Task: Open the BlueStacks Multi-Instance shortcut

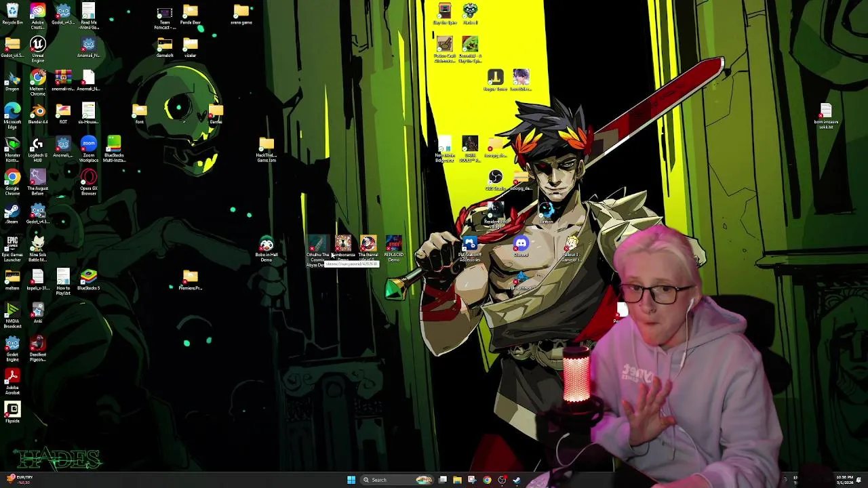Action: tap(114, 149)
